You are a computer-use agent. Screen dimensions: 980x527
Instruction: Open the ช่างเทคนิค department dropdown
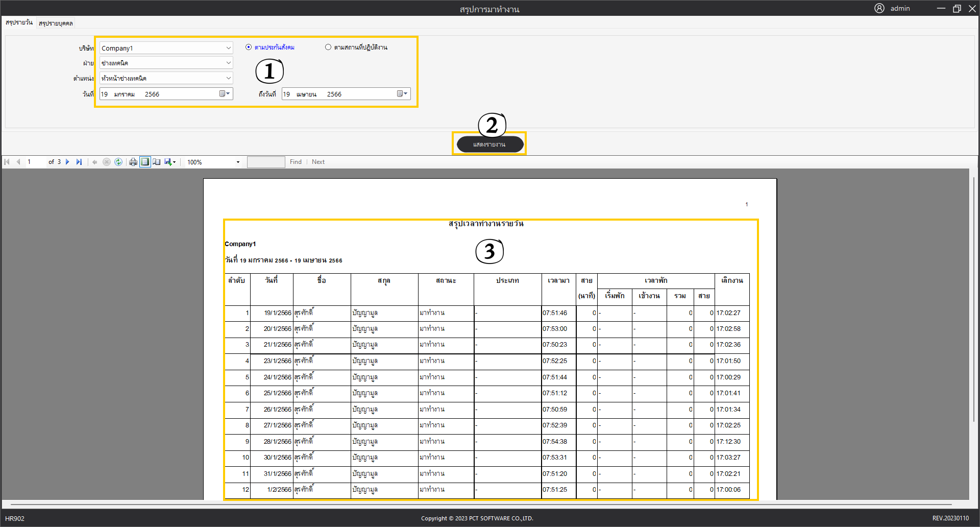coord(228,63)
